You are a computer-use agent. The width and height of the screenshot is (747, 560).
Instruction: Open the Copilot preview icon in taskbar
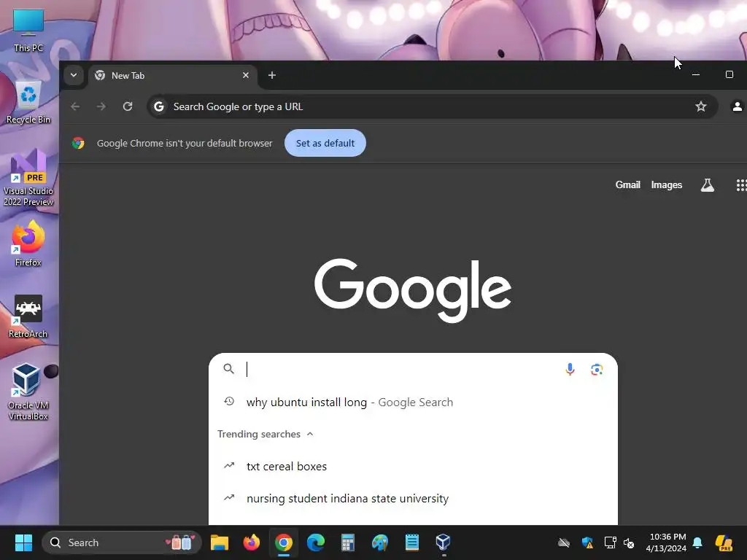(724, 542)
